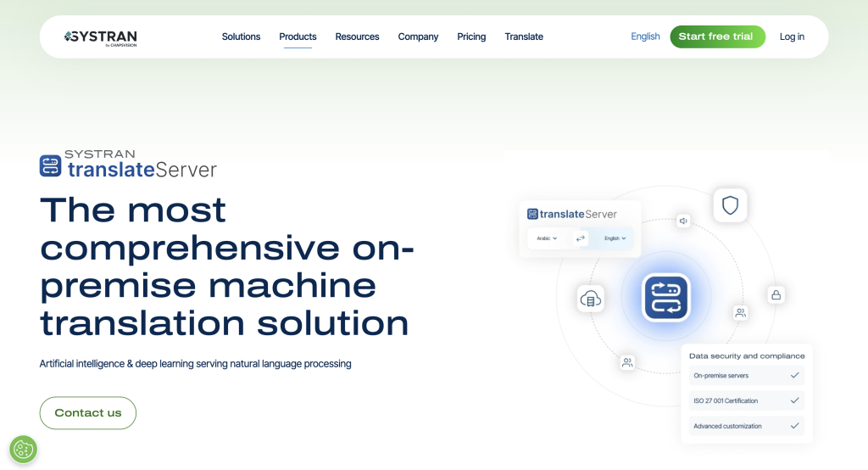Open the Solutions menu
868x470 pixels.
tap(241, 36)
